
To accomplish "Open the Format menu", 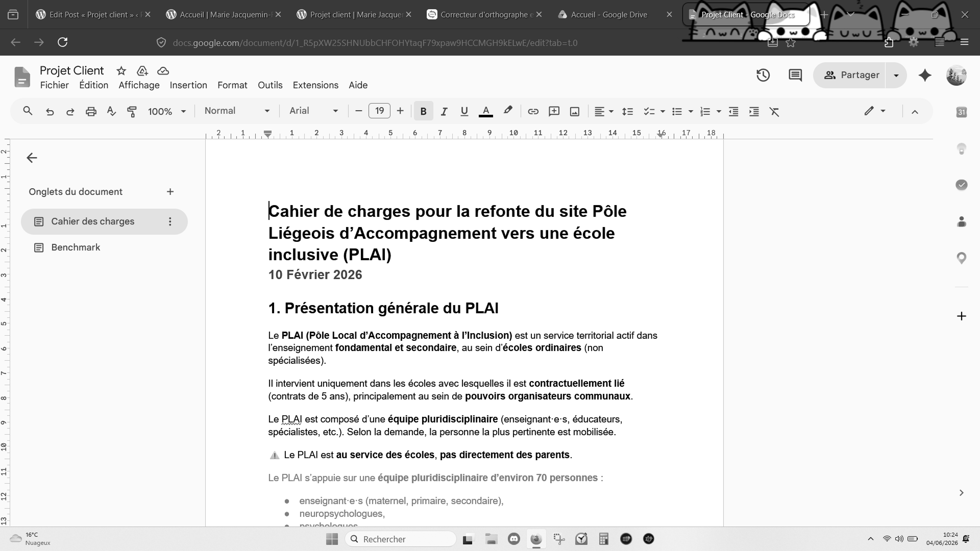I will [x=232, y=85].
